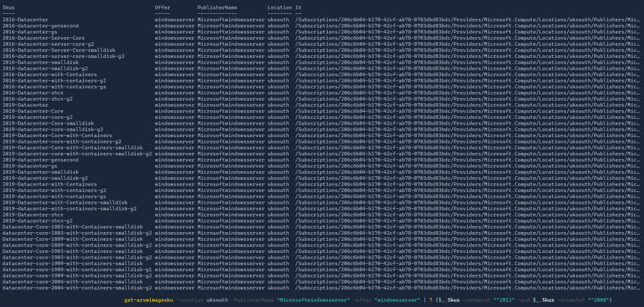Click the Location column header
This screenshot has height=307, width=644.
point(279,7)
